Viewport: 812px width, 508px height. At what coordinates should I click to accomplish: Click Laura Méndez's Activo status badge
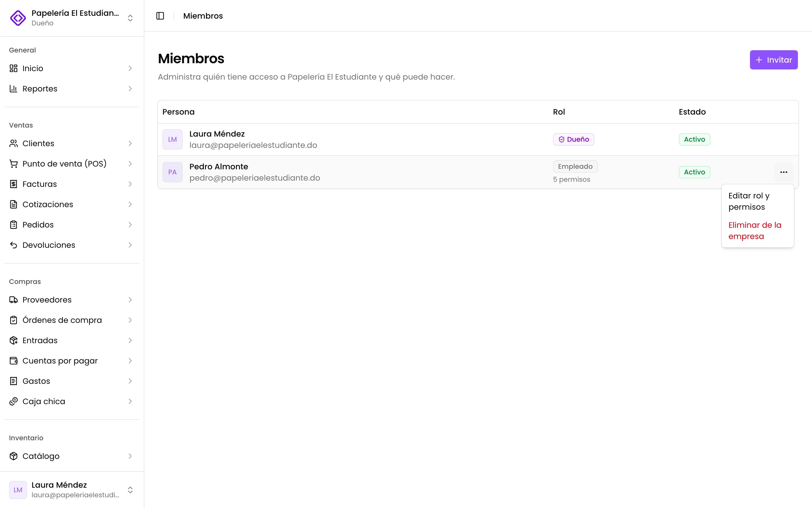click(x=694, y=139)
